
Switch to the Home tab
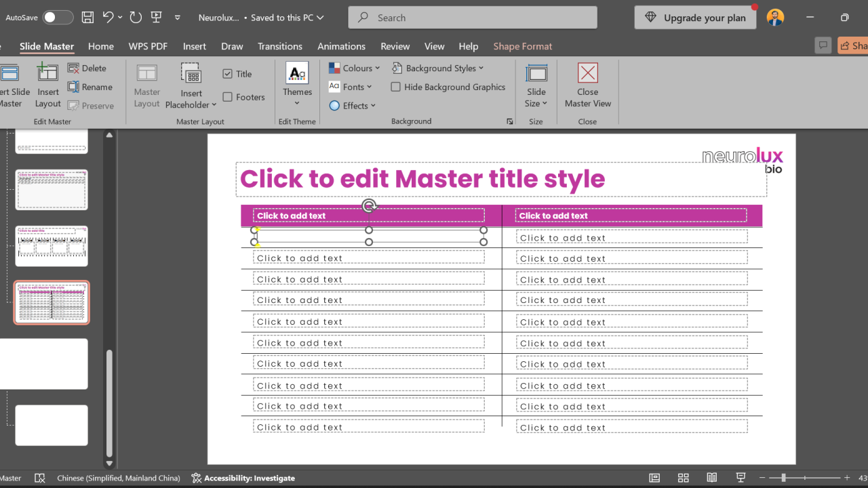click(x=101, y=46)
